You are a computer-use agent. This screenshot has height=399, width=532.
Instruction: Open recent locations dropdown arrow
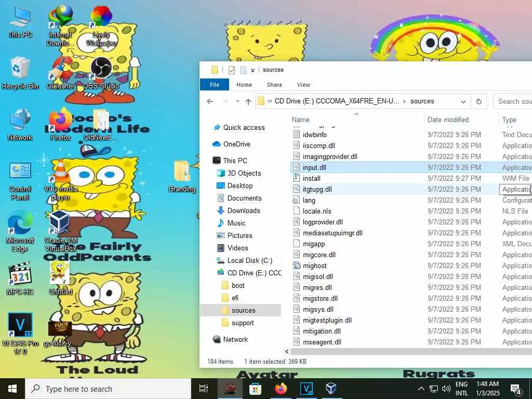pyautogui.click(x=237, y=101)
